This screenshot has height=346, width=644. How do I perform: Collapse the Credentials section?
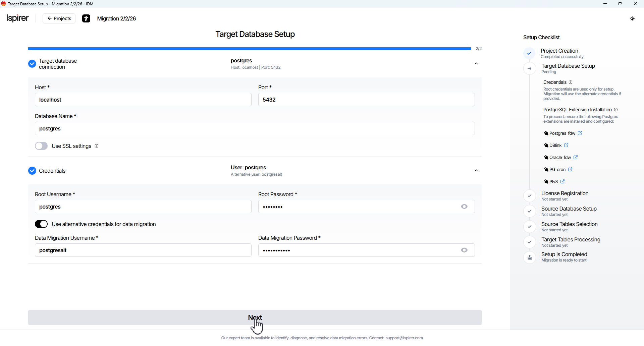476,171
